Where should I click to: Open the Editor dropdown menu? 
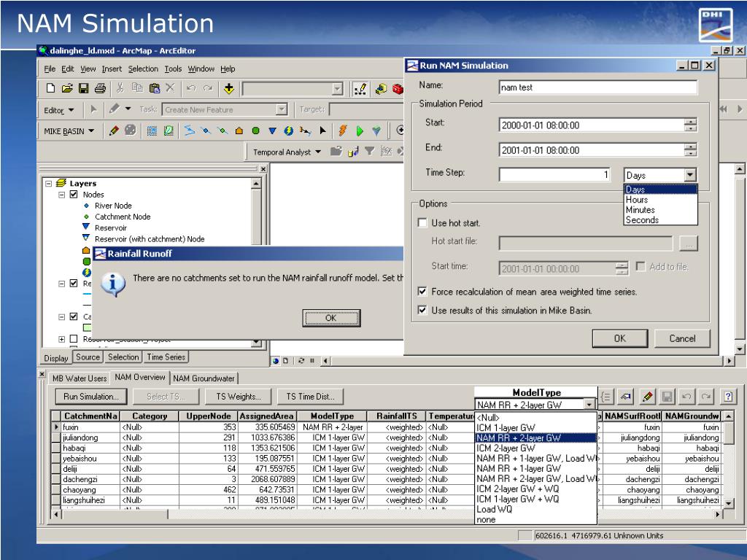(59, 110)
